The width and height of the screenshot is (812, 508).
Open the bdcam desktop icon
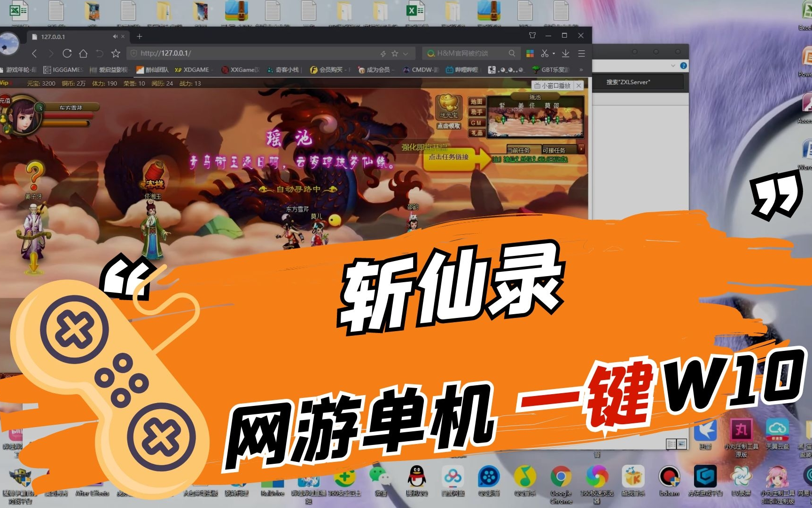pos(669,481)
